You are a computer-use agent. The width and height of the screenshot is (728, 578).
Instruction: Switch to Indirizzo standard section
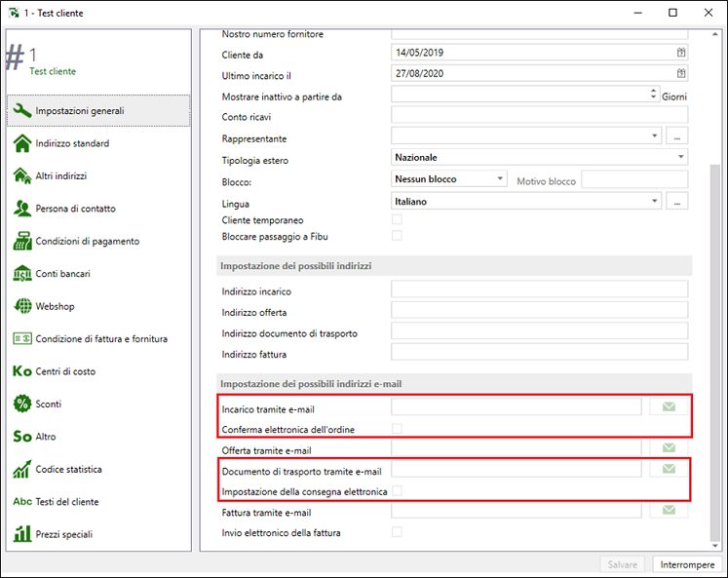click(x=98, y=143)
